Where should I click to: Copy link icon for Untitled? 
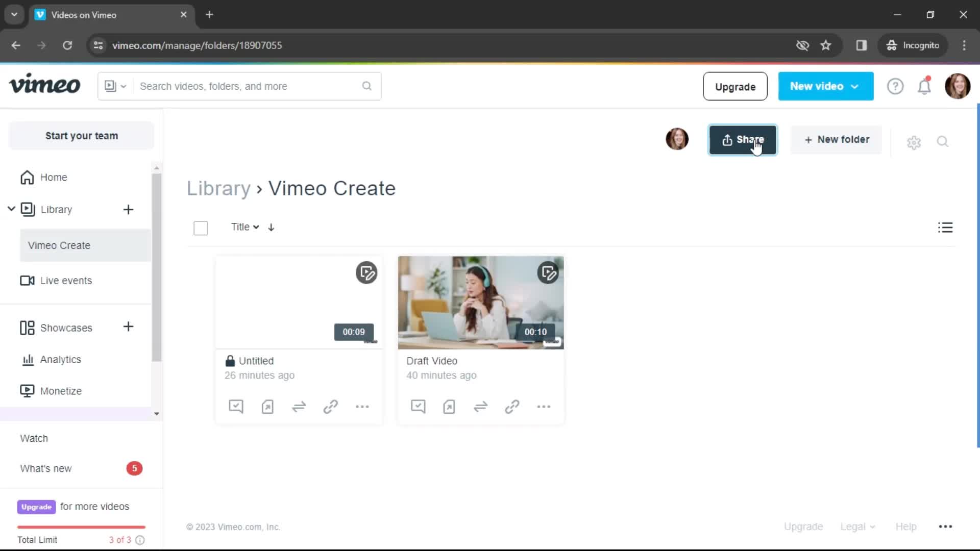[x=330, y=407]
